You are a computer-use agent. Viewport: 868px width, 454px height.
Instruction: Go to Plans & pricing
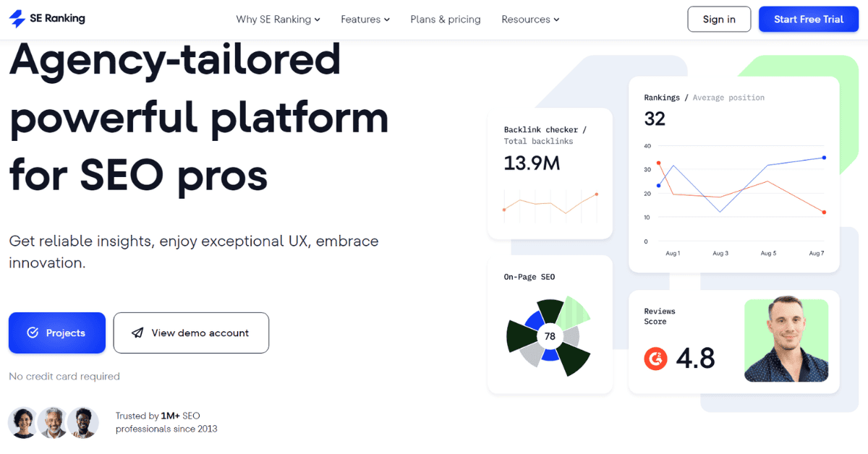pos(446,20)
